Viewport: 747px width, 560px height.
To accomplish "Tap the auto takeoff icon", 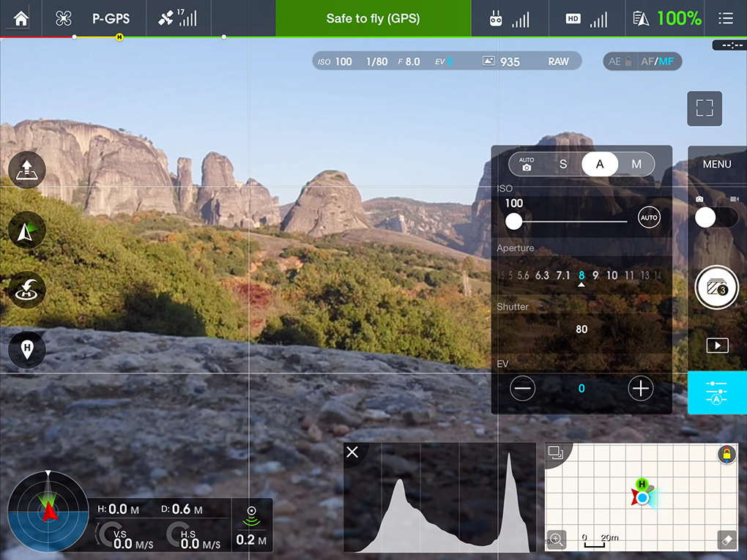I will [x=26, y=170].
